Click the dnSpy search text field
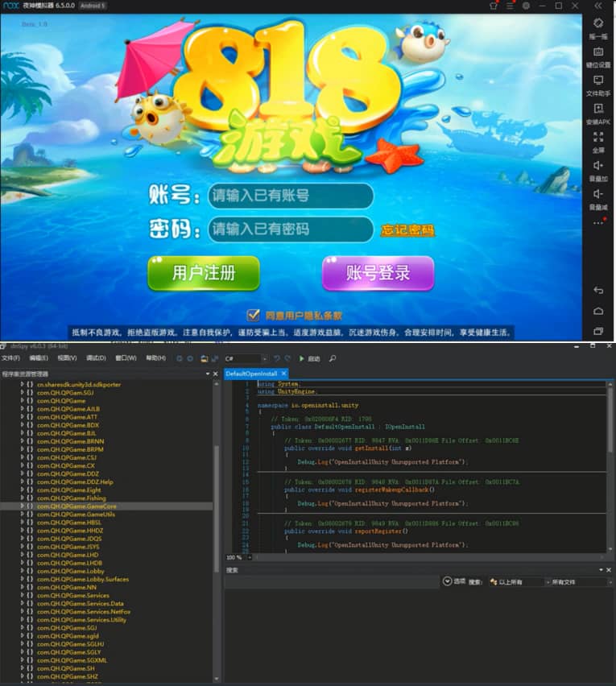 (x=332, y=582)
